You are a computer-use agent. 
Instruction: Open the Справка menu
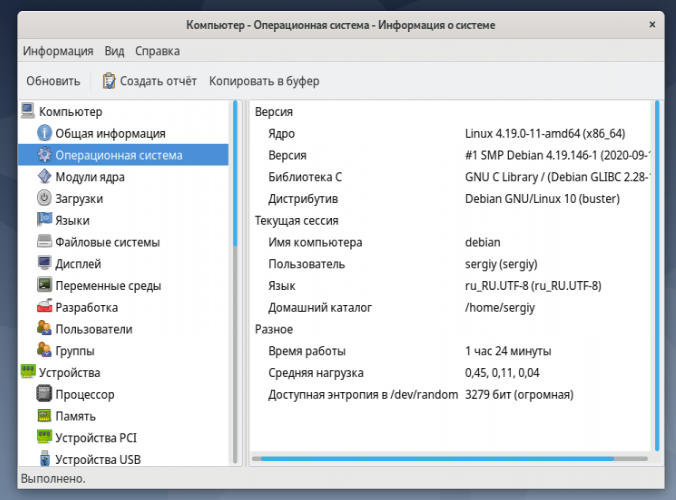(157, 51)
